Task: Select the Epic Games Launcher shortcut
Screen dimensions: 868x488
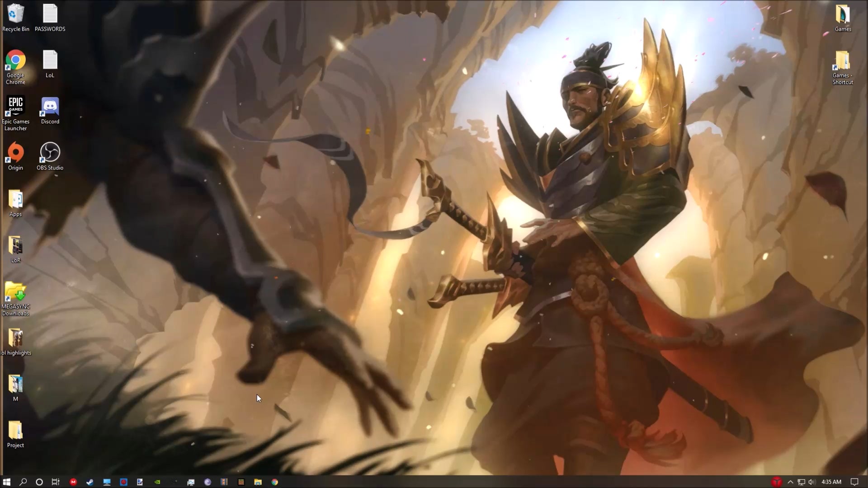Action: coord(15,114)
